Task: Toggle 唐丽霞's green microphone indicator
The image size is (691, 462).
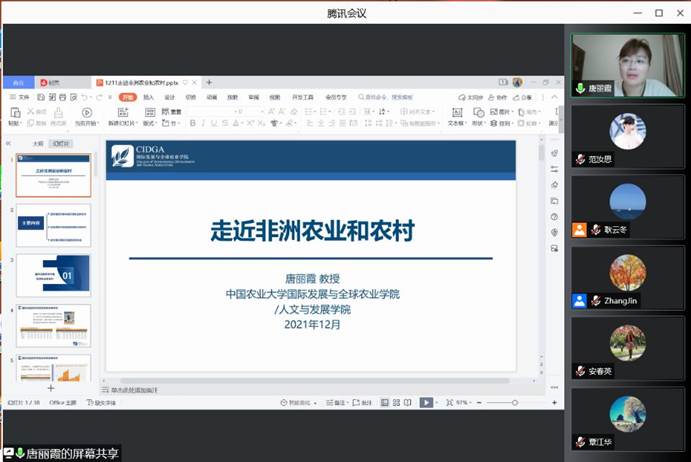Action: point(580,88)
